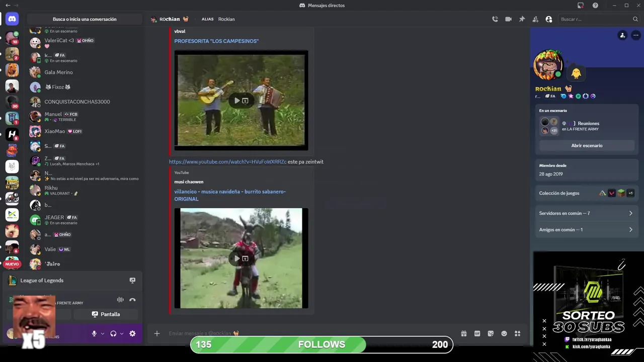Viewport: 644px width, 362px height.
Task: Toggle noise suppression waveform icon
Action: 120,300
